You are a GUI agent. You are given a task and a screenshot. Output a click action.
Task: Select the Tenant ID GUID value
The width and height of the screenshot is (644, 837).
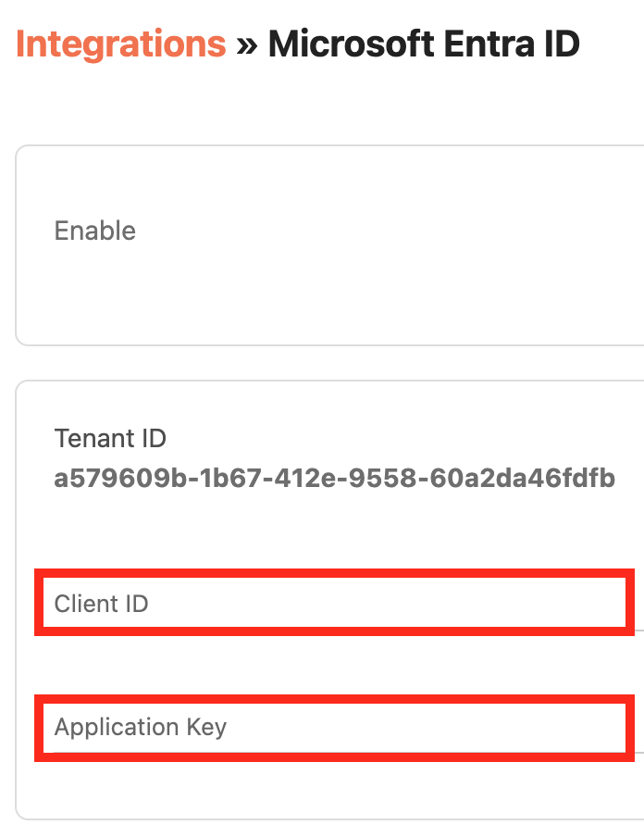click(x=334, y=479)
